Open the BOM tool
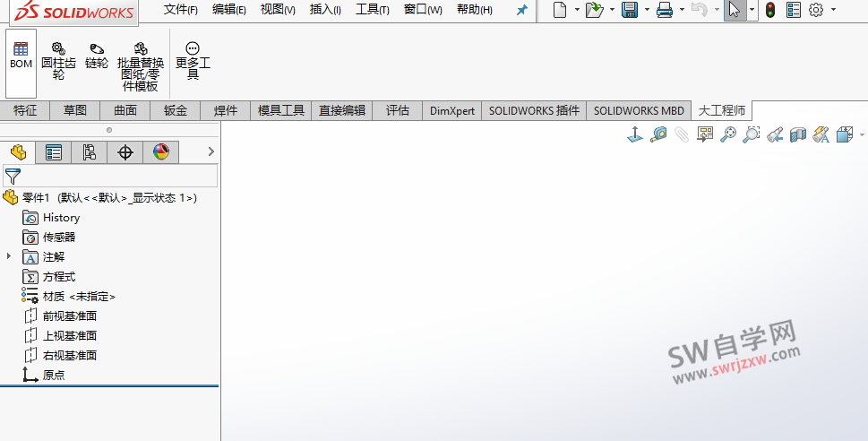 (21, 56)
